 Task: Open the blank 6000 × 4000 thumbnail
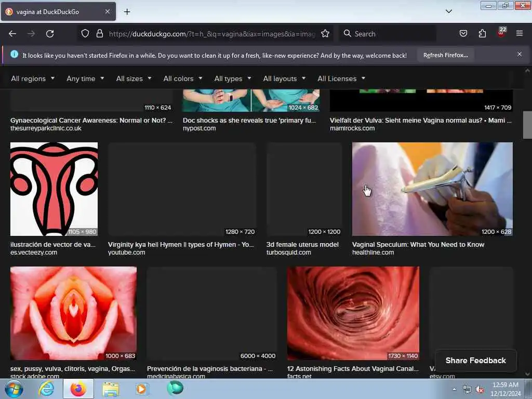click(212, 313)
